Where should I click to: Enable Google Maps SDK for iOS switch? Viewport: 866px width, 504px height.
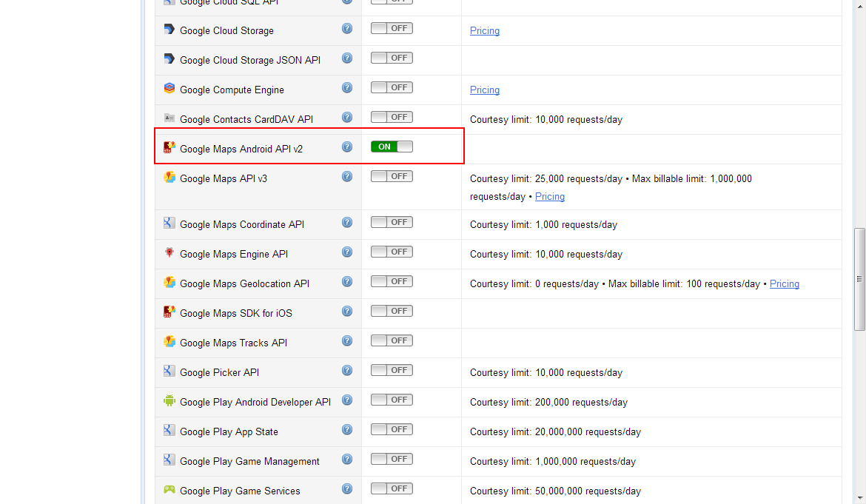392,311
